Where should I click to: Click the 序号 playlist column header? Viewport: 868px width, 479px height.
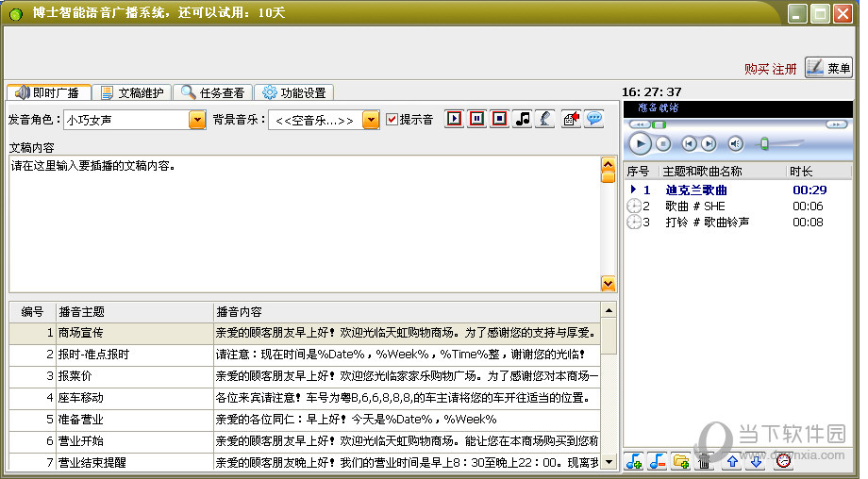coord(641,172)
